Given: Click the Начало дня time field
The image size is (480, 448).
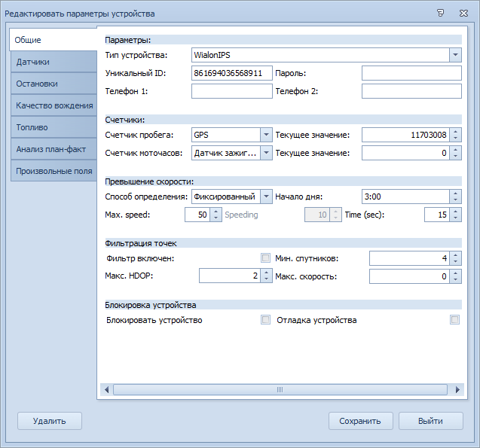Looking at the screenshot, I should (405, 197).
